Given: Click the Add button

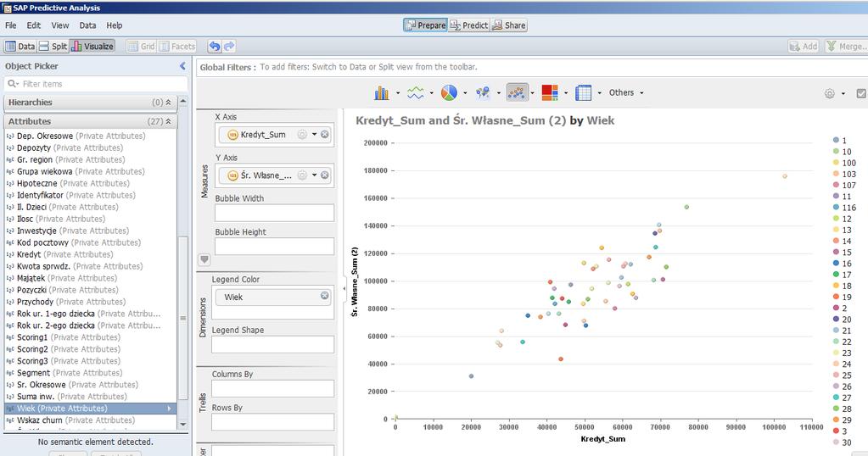Looking at the screenshot, I should click(x=804, y=47).
